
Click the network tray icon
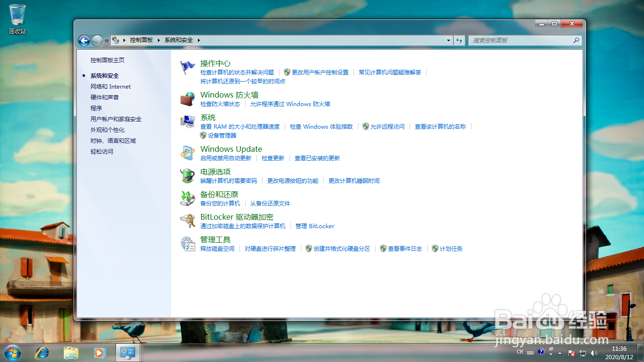[x=583, y=352]
